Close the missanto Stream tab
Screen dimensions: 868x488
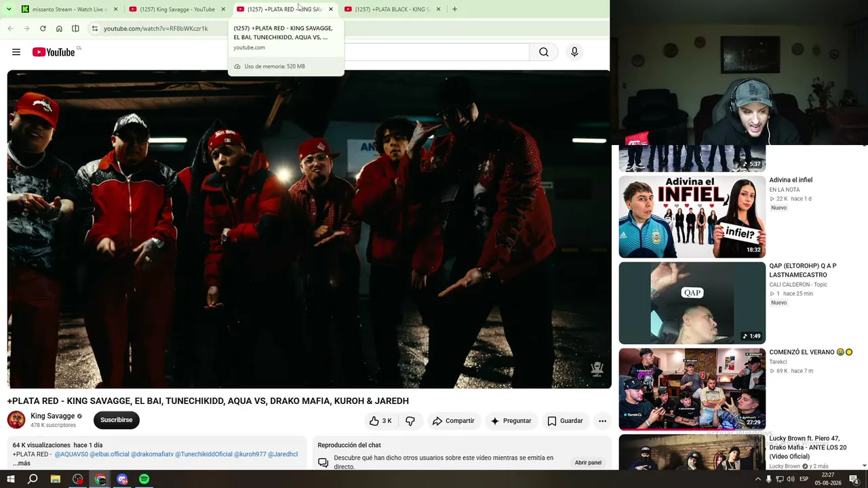coord(116,9)
